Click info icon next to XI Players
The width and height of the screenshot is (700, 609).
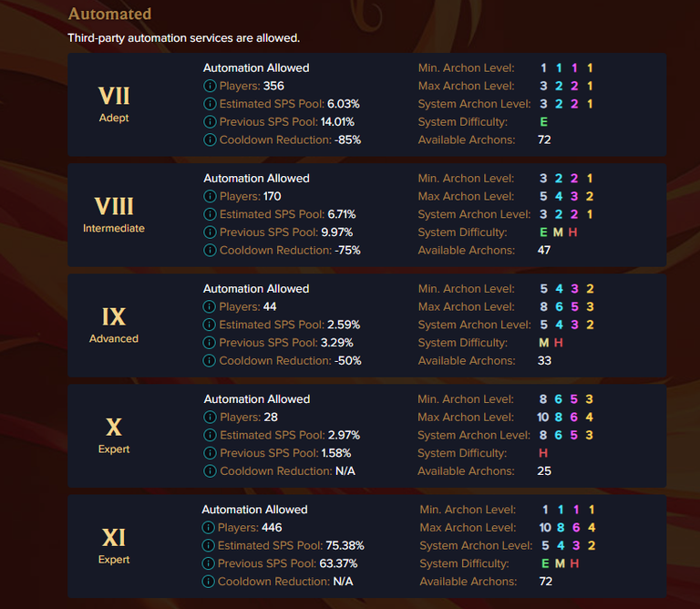pos(208,528)
